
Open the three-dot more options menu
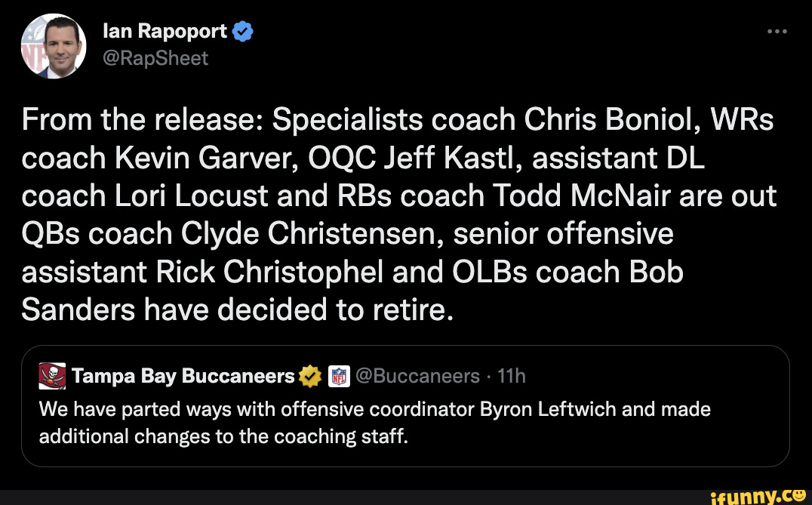tap(777, 32)
